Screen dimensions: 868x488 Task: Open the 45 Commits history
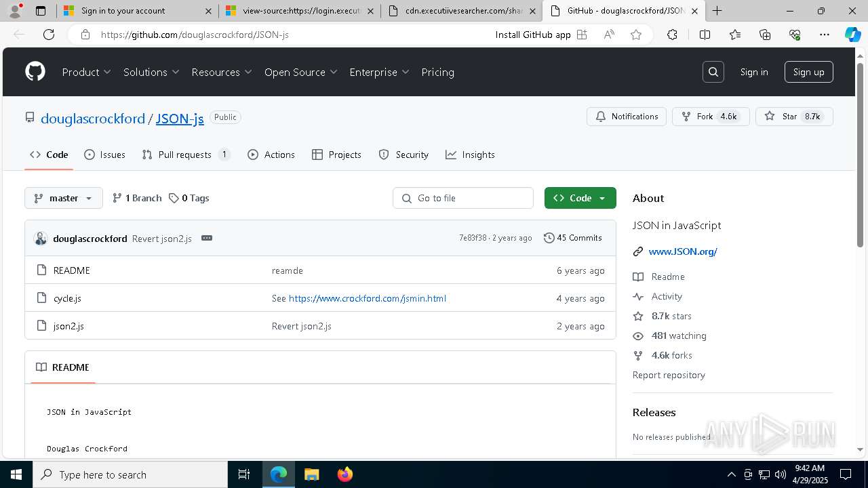(x=573, y=238)
